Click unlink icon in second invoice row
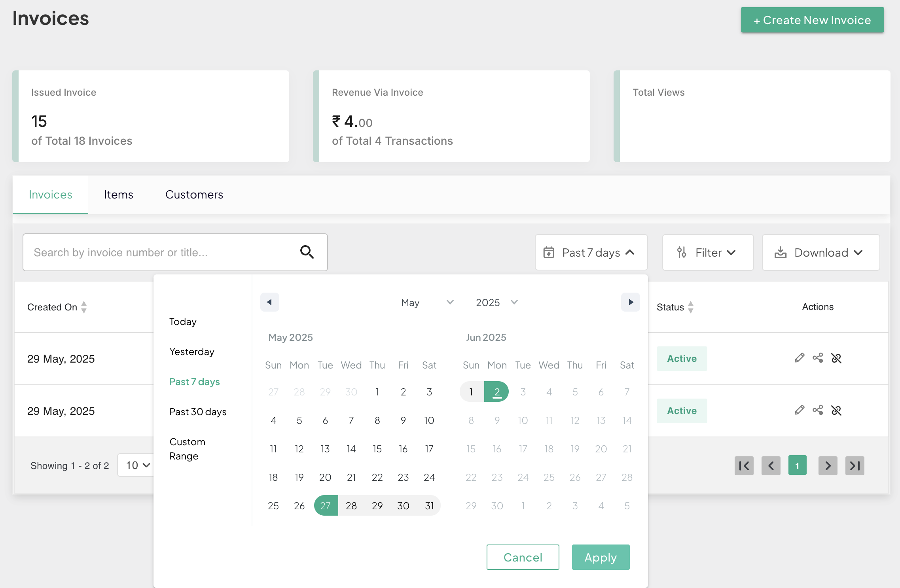The height and width of the screenshot is (588, 900). pos(836,410)
